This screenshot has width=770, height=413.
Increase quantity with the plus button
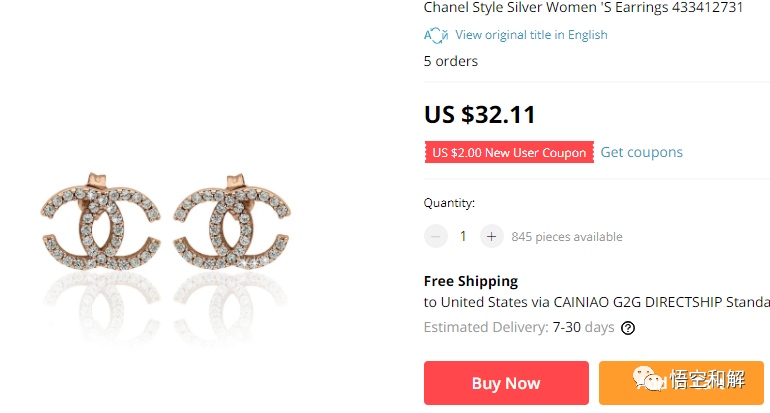(491, 237)
